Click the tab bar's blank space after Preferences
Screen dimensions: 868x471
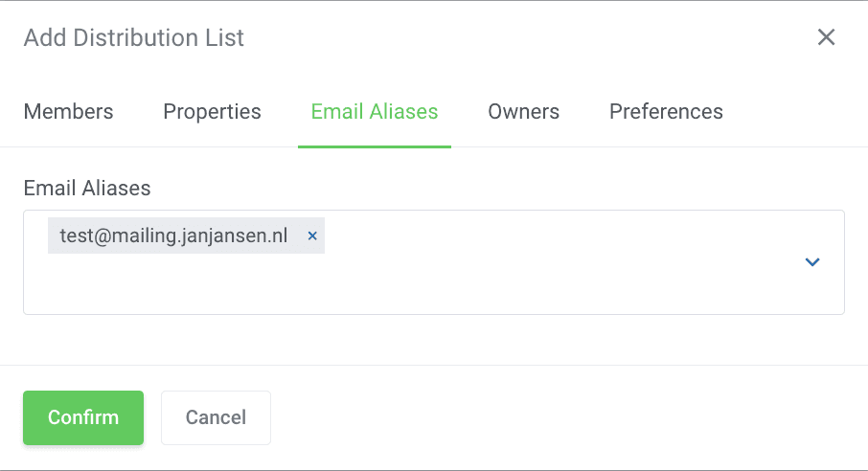pyautogui.click(x=795, y=112)
